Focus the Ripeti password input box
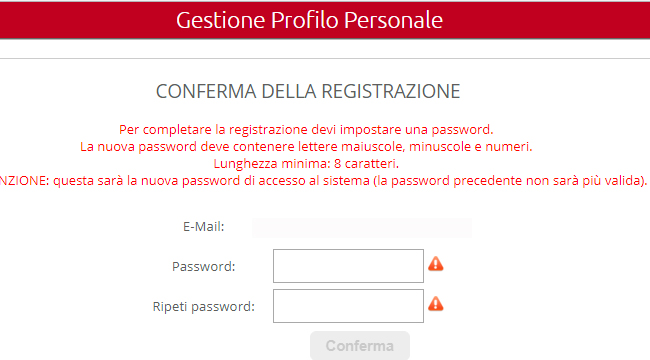The image size is (650, 360). tap(348, 306)
